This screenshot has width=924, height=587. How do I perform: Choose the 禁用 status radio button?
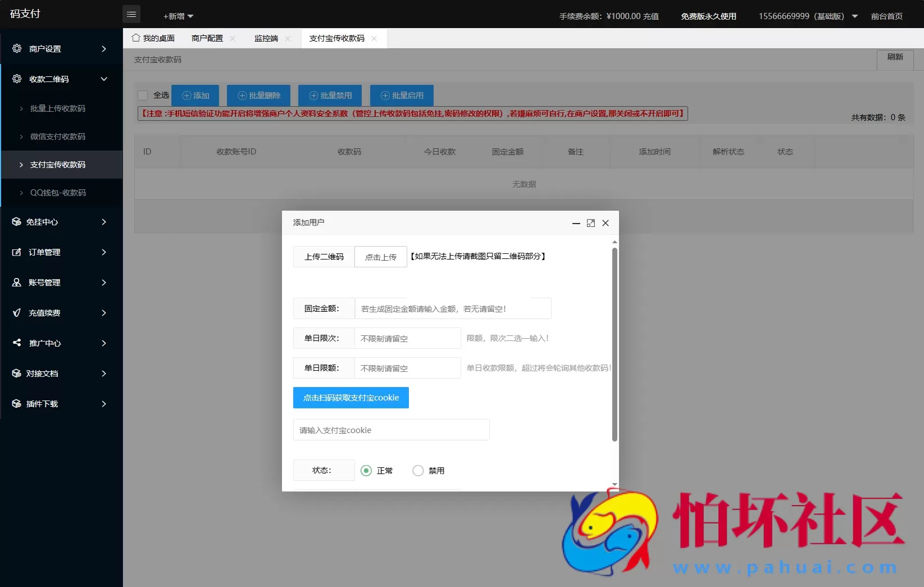point(417,471)
